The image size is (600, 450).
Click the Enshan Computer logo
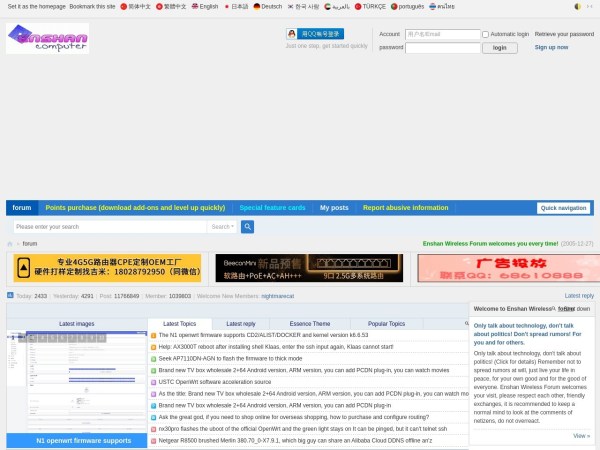(x=47, y=39)
